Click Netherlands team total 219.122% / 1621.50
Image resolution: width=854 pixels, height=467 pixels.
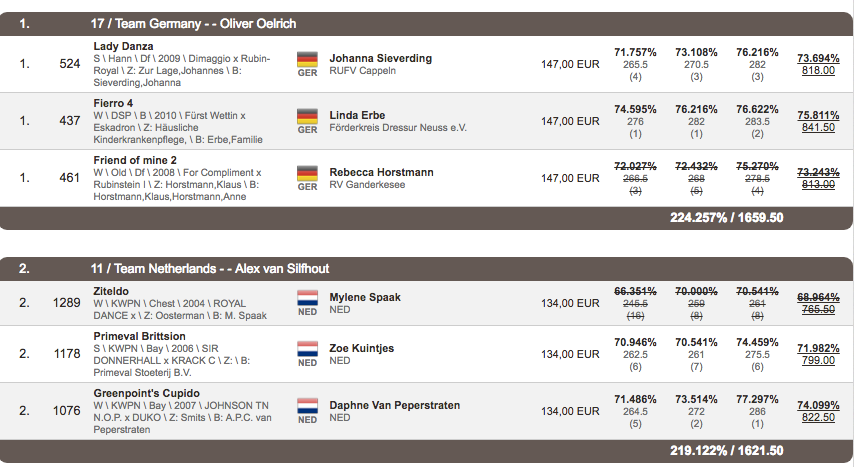[727, 451]
